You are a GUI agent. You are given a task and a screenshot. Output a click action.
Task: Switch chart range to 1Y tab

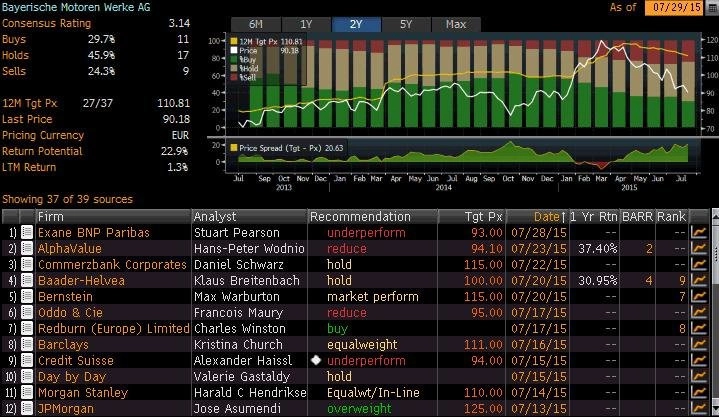(x=306, y=24)
